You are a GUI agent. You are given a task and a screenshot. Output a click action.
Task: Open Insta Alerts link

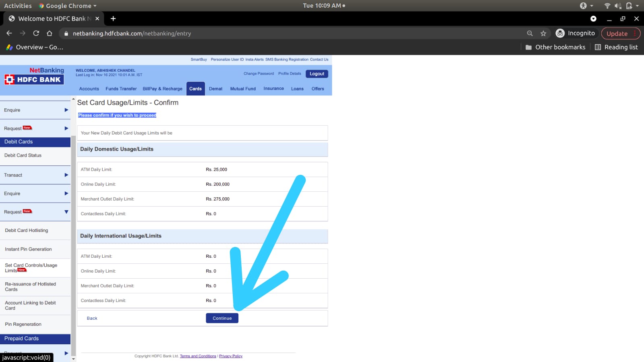[255, 60]
